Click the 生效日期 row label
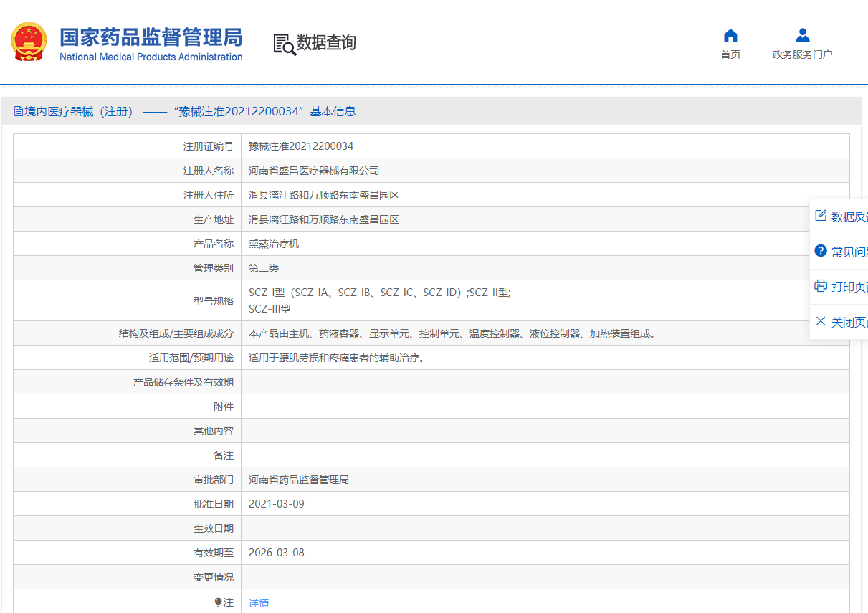This screenshot has height=613, width=868. pyautogui.click(x=214, y=528)
